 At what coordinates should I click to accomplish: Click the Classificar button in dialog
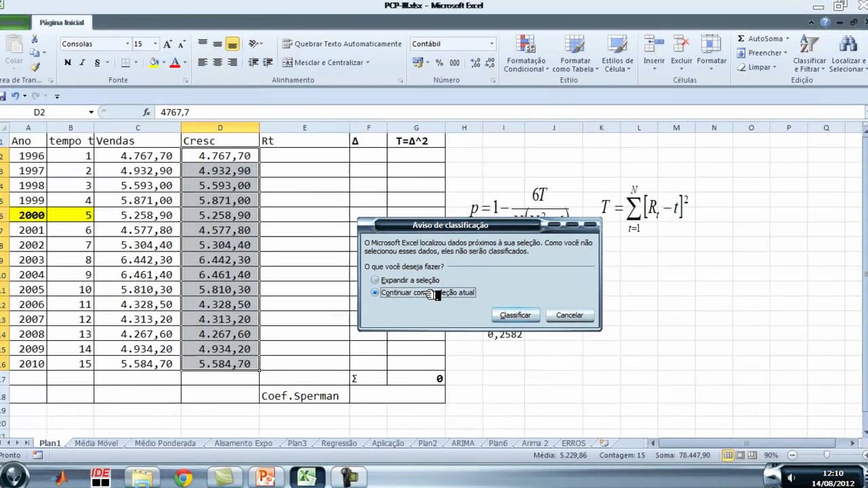pyautogui.click(x=515, y=315)
